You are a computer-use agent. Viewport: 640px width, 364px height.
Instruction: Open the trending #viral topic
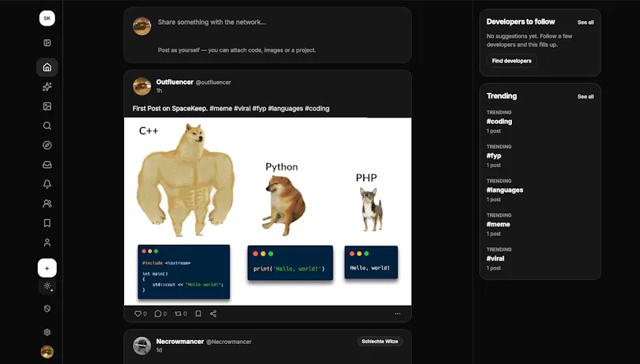[x=495, y=258]
